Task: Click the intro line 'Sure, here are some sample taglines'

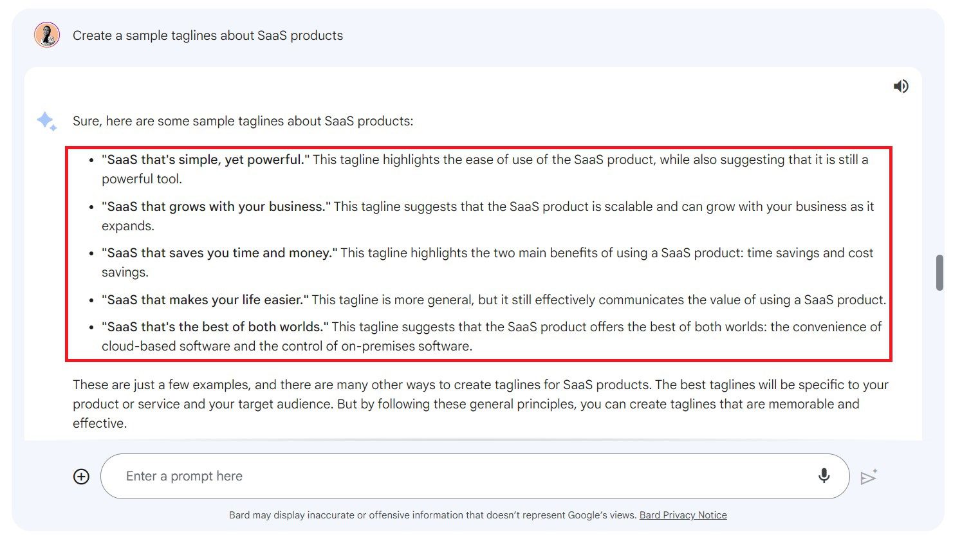Action: click(243, 121)
